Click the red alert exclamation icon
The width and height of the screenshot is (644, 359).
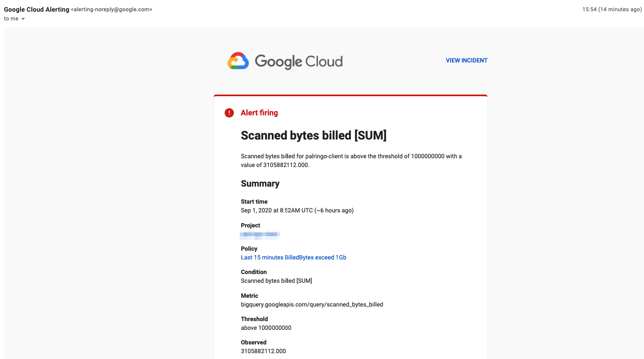pos(229,113)
